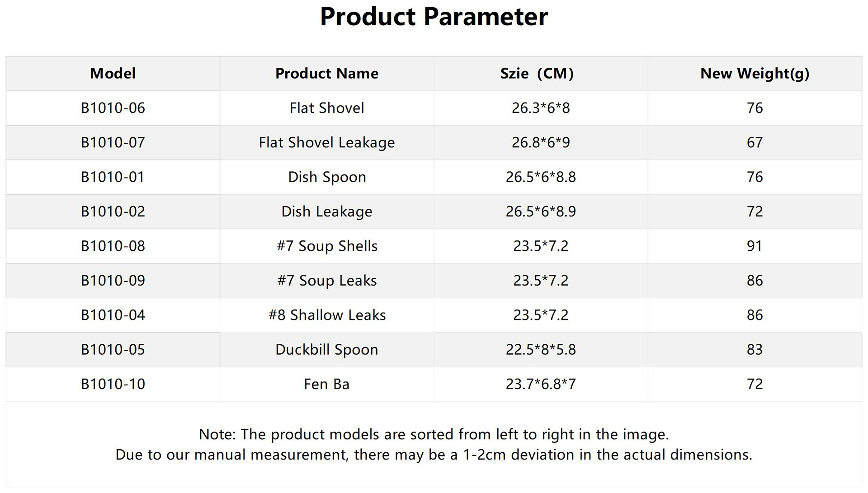
Task: Click model number B1010-02
Action: [x=113, y=211]
